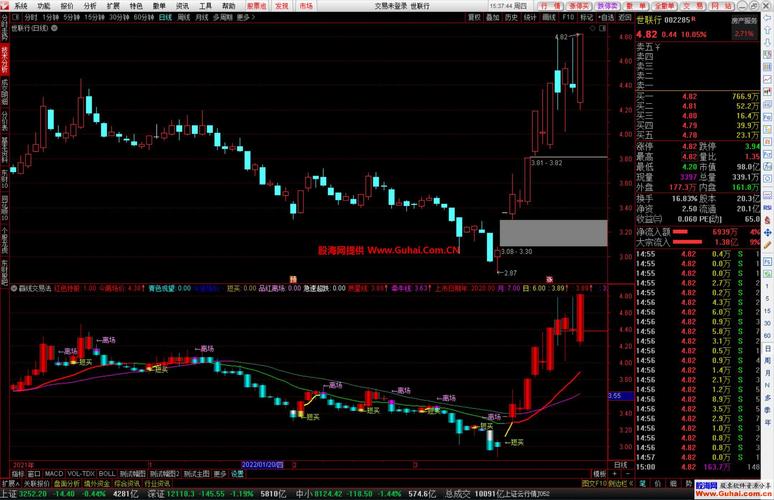Viewport: 774px width, 500px height.
Task: Click the 标记 mark button
Action: pyautogui.click(x=586, y=17)
